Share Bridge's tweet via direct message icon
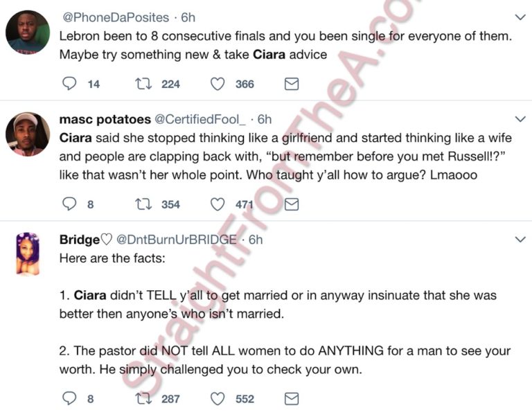Viewport: 532px width, 419px height. pyautogui.click(x=292, y=398)
